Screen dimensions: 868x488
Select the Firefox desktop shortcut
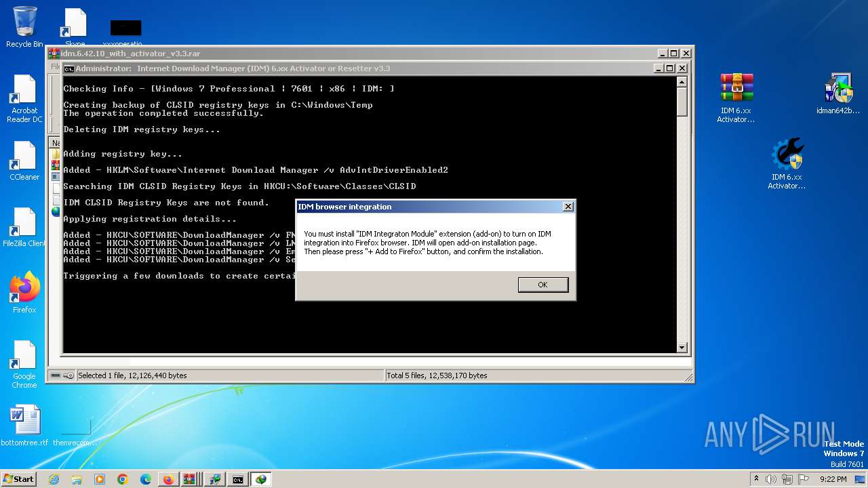[x=24, y=293]
